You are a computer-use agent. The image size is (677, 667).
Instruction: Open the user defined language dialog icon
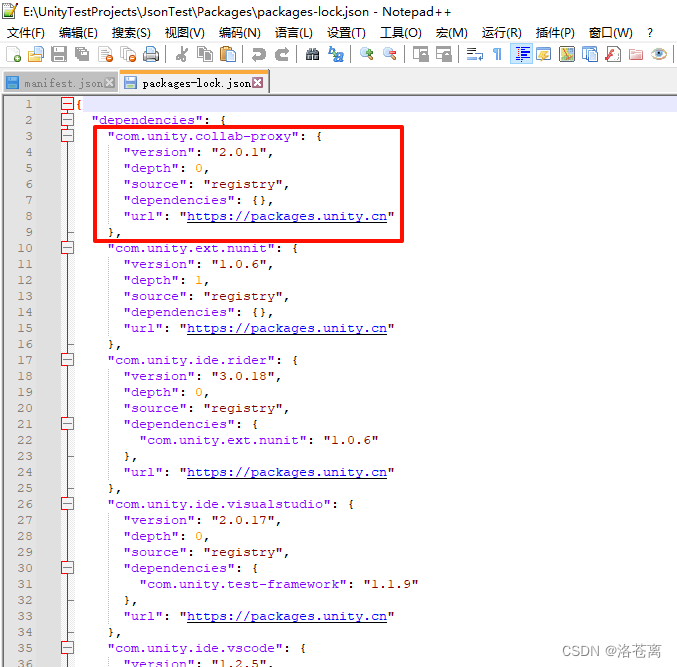point(544,54)
